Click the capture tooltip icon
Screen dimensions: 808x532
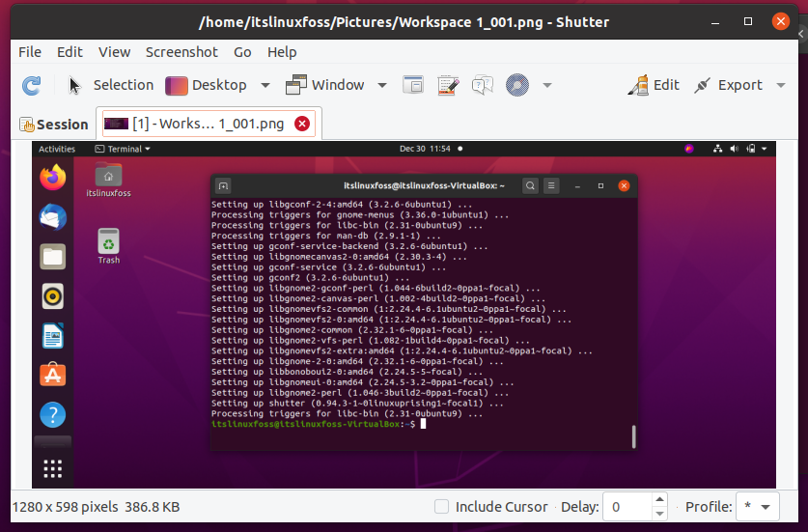(483, 85)
